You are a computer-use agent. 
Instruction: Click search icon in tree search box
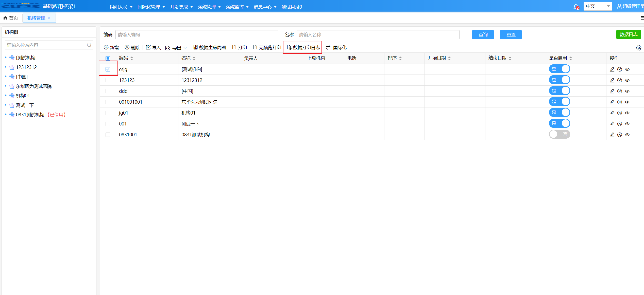(x=89, y=45)
